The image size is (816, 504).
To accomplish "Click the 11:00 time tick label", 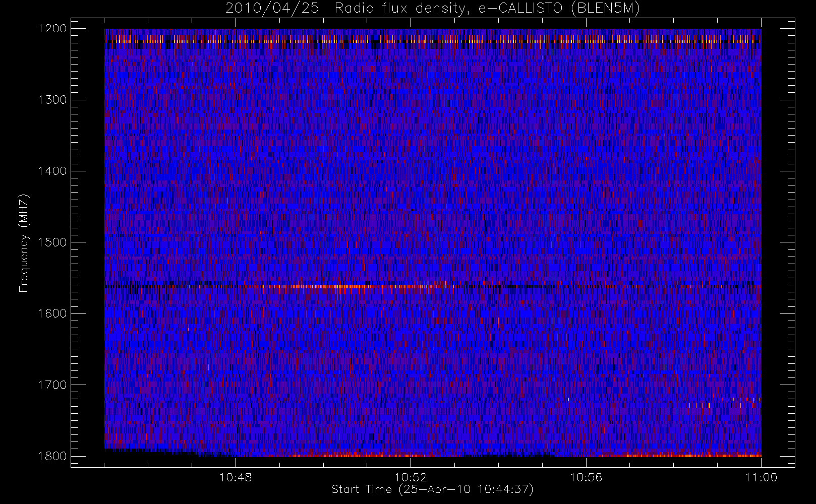I will (761, 477).
